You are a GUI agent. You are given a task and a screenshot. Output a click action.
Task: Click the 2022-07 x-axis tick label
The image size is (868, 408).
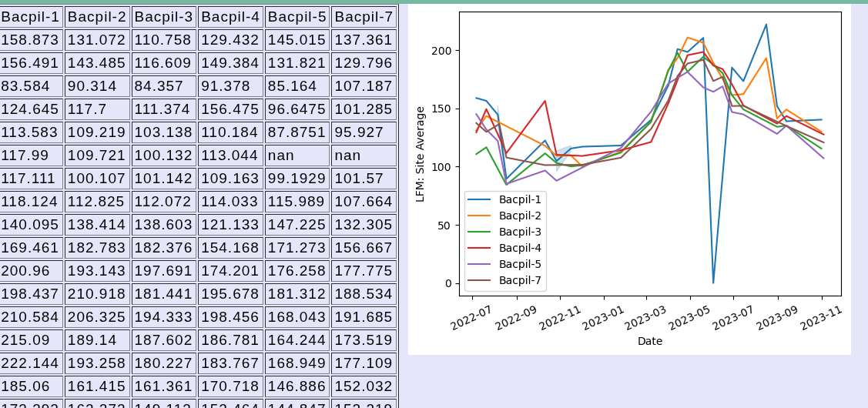470,318
